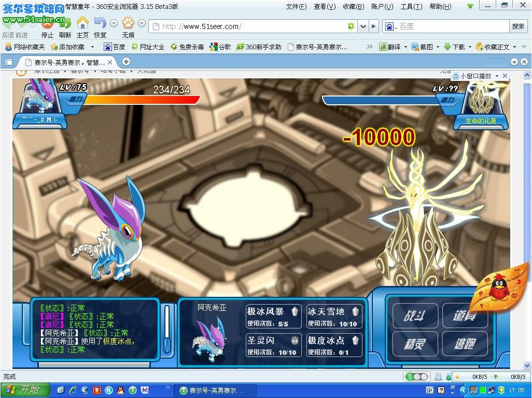Open the 360新手求助 bookmark
Viewport: 532px width, 398px height.
pos(259,47)
